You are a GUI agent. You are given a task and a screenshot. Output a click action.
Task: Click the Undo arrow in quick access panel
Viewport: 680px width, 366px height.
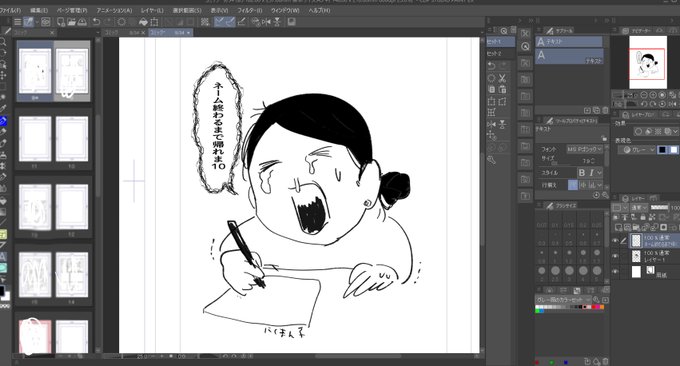point(491,65)
